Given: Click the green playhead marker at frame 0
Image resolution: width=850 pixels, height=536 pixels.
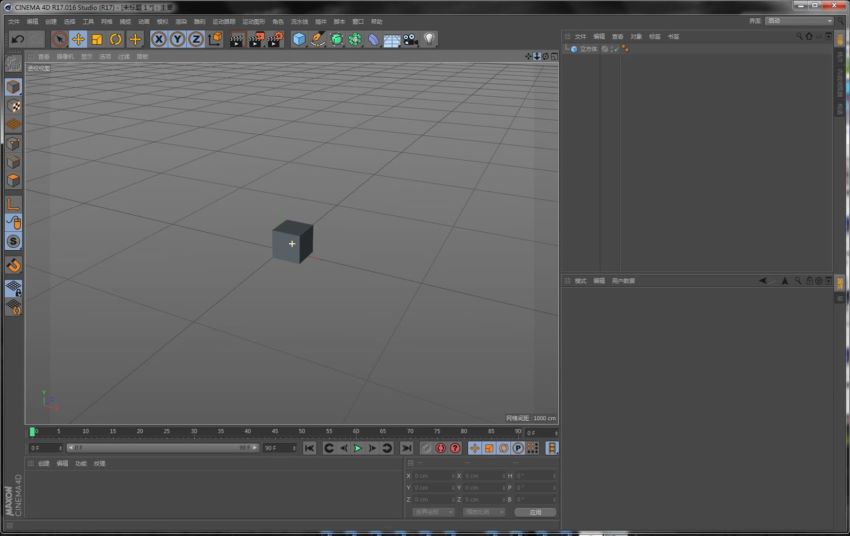Looking at the screenshot, I should coord(32,432).
